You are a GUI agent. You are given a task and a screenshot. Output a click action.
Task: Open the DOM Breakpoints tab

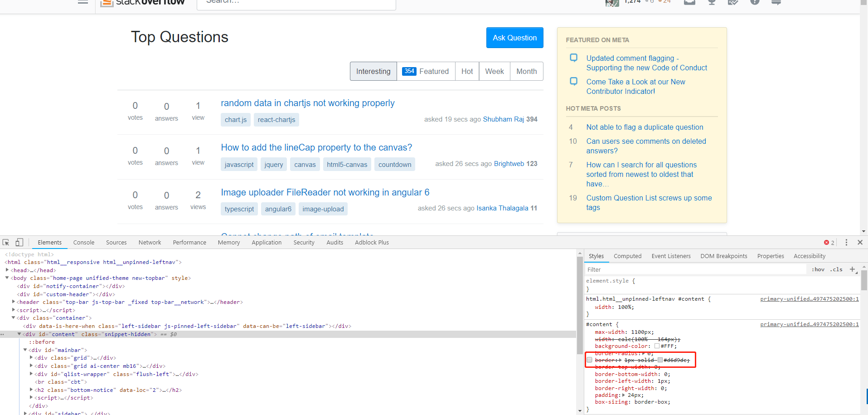coord(724,256)
